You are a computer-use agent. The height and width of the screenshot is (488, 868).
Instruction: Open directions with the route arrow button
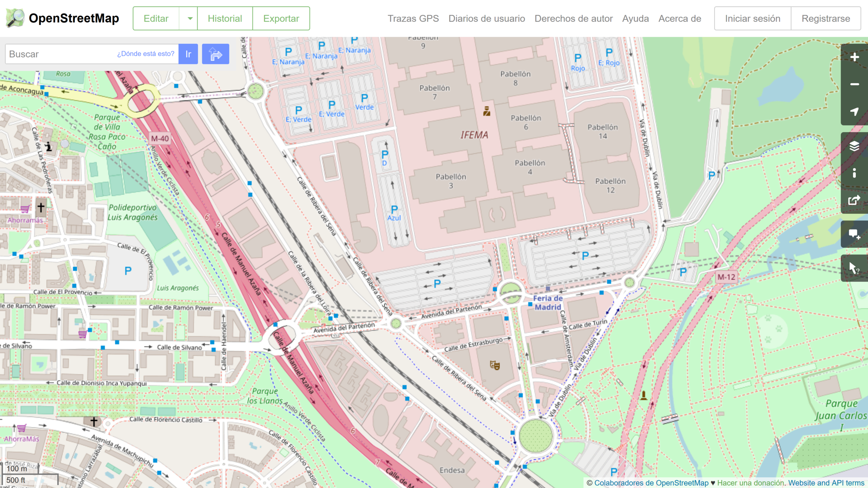point(215,54)
